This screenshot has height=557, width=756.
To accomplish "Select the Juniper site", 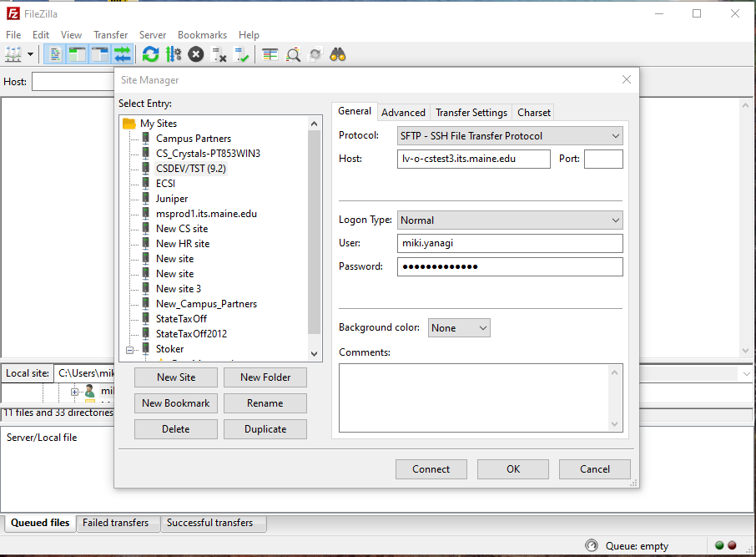I will (x=172, y=199).
